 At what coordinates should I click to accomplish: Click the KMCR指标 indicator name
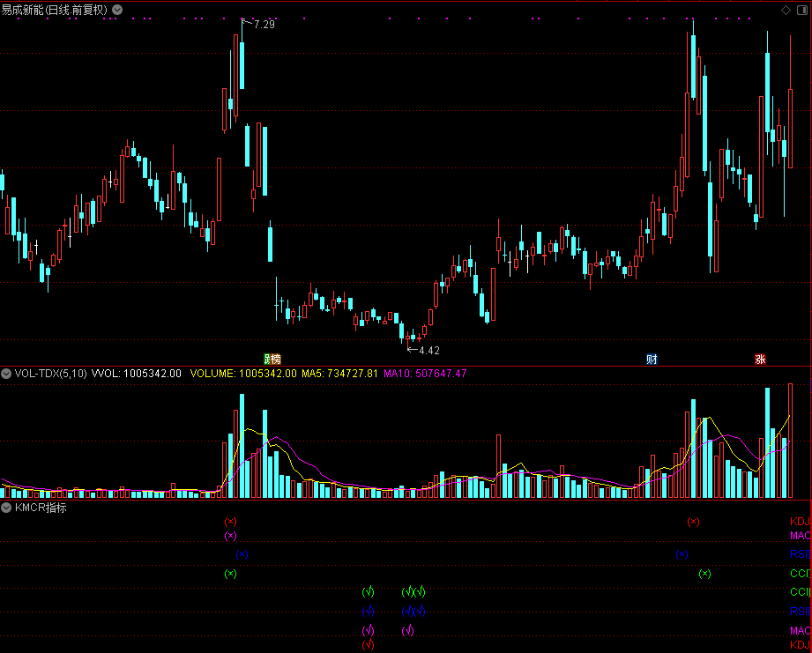pyautogui.click(x=41, y=508)
